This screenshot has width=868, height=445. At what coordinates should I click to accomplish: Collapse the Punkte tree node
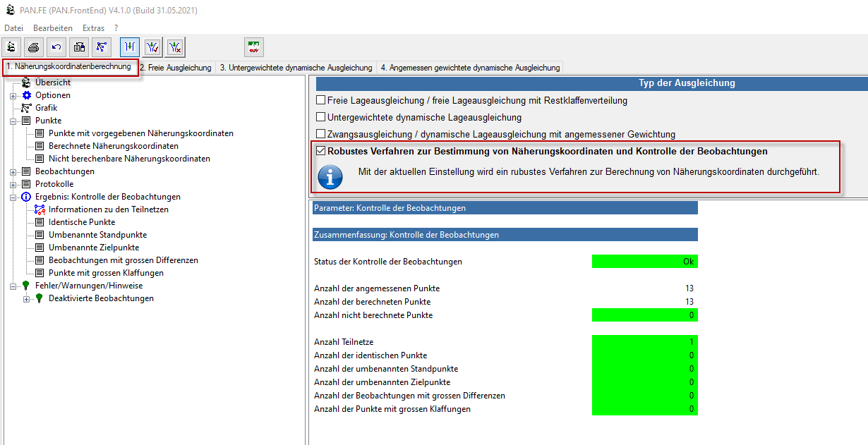13,121
